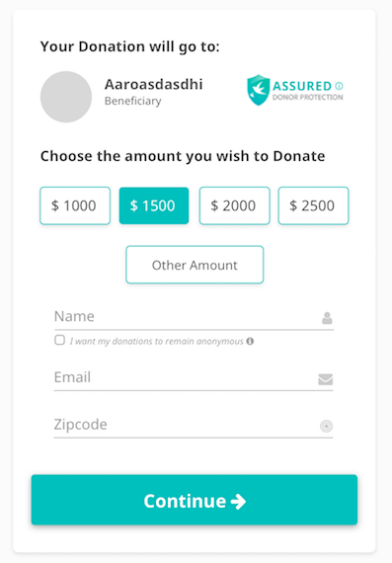Focus the Email input field

click(194, 378)
